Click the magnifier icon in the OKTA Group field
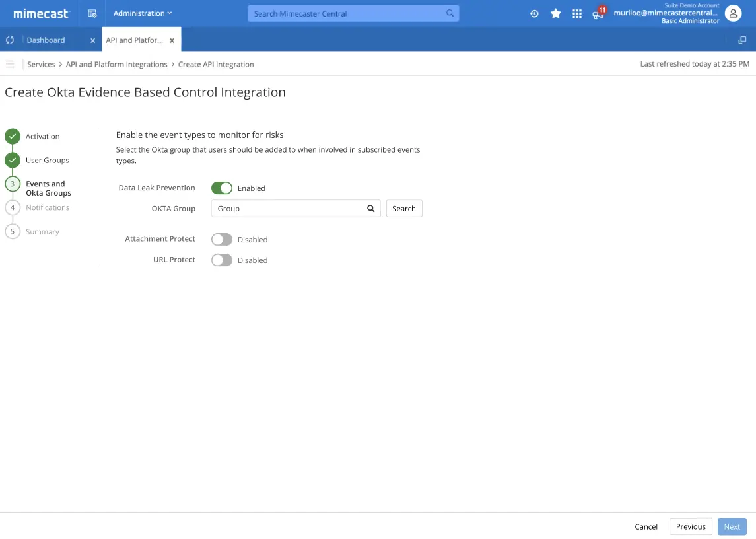 tap(371, 209)
